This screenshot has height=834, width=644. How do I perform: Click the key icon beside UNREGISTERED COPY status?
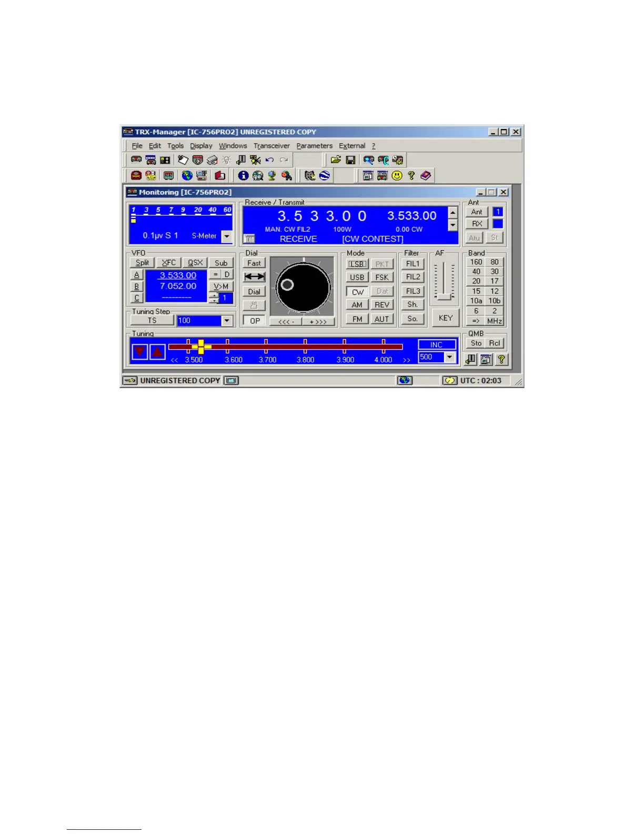[x=129, y=380]
